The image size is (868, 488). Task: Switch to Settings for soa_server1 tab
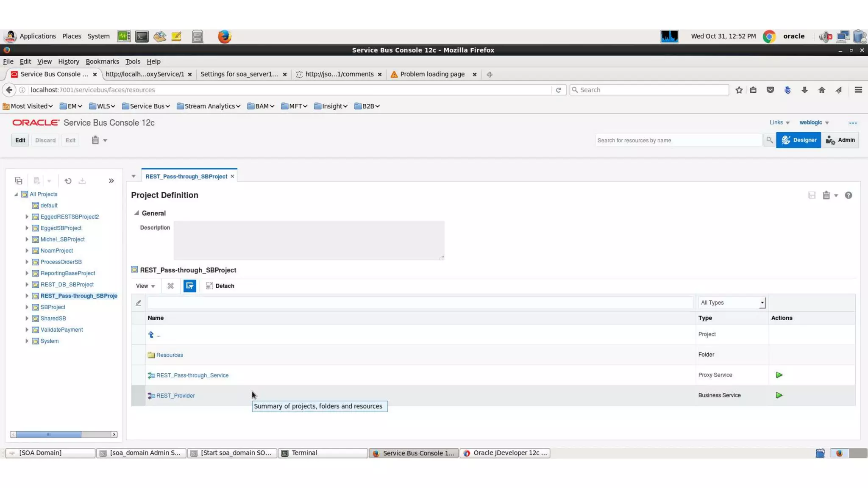click(239, 74)
